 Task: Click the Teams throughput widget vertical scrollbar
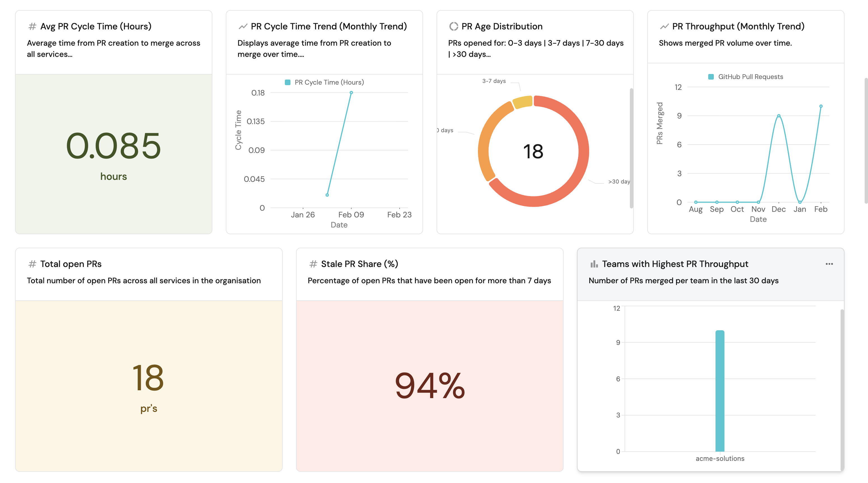click(x=842, y=388)
